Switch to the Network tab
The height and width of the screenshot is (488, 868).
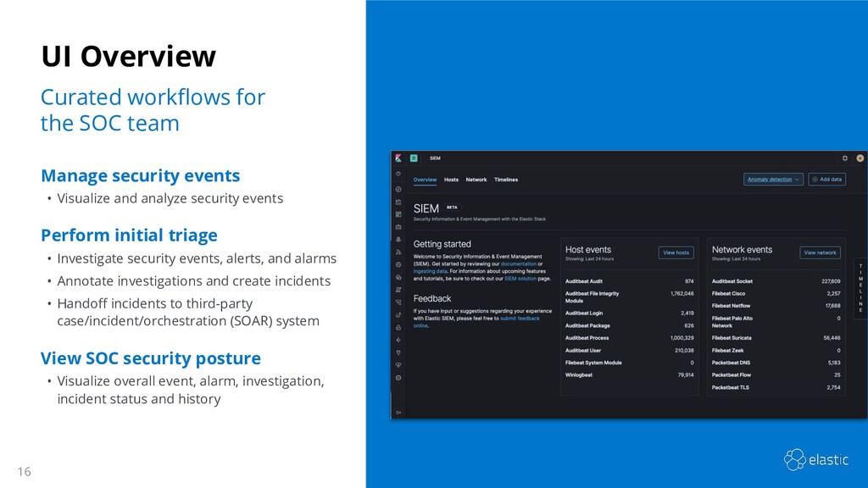(x=476, y=180)
